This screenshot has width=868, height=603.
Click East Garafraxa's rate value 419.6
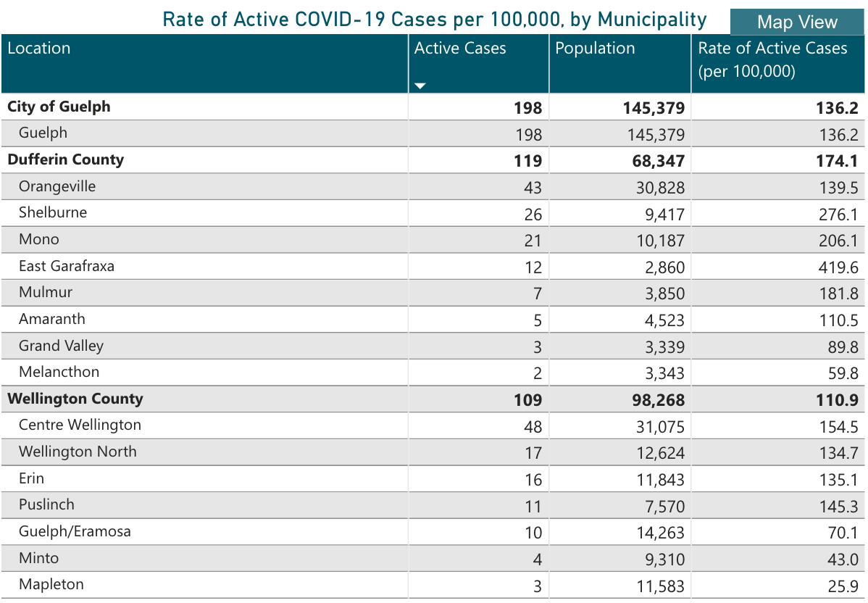click(x=838, y=267)
